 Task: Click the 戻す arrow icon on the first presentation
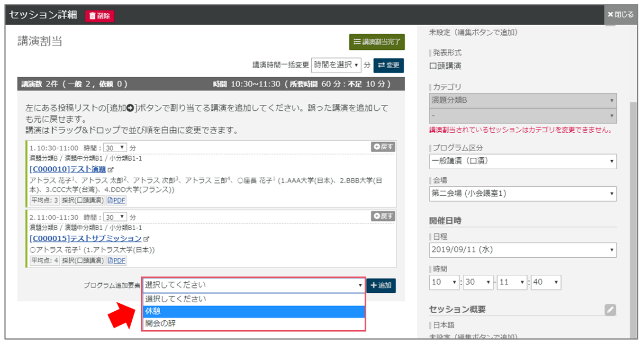point(377,145)
